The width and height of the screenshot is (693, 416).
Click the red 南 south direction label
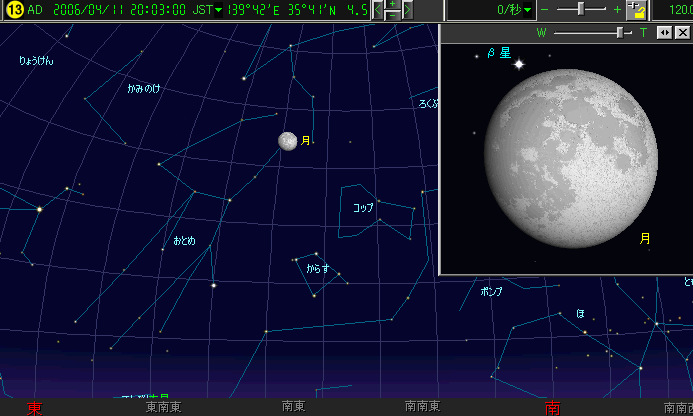(x=551, y=407)
